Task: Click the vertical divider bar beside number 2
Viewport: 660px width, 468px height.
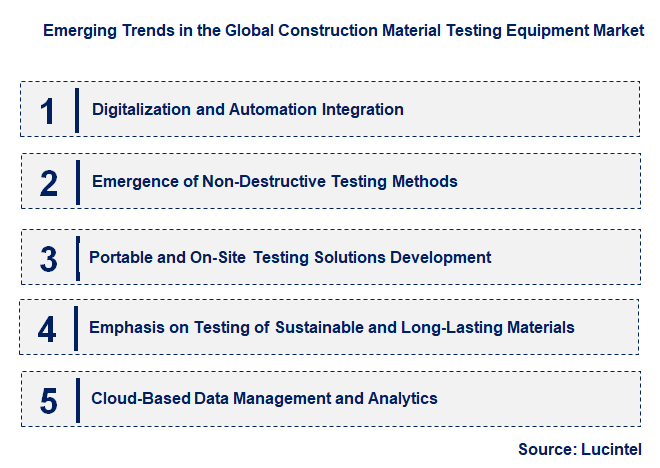Action: [x=77, y=183]
